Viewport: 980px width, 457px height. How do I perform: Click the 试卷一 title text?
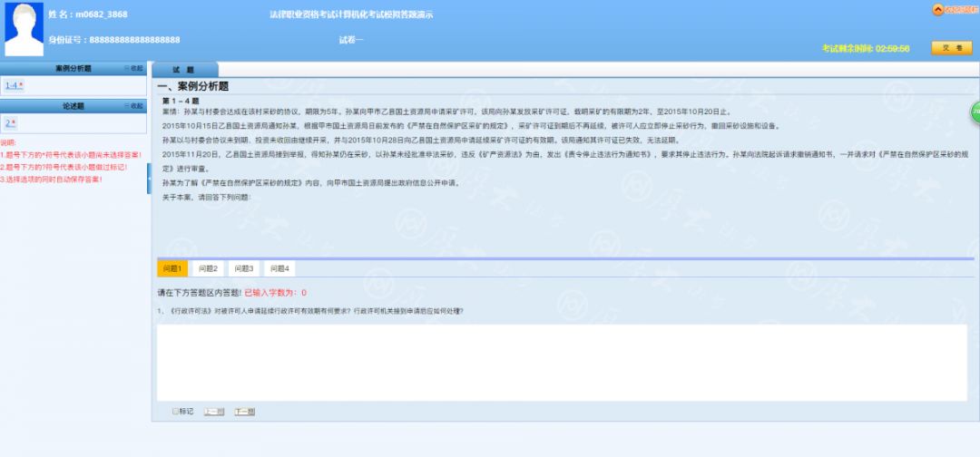point(351,40)
